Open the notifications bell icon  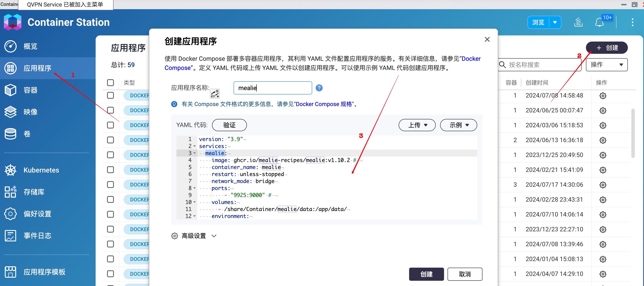pos(599,23)
